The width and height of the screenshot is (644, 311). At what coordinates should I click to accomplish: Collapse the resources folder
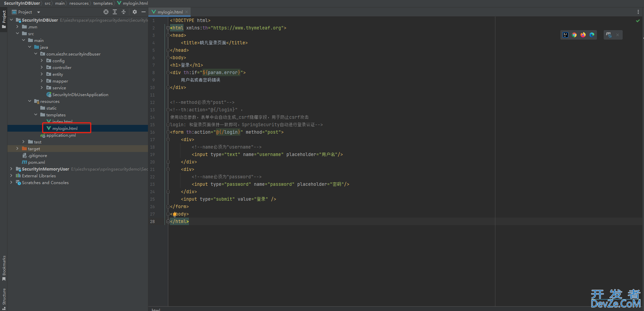click(x=29, y=101)
